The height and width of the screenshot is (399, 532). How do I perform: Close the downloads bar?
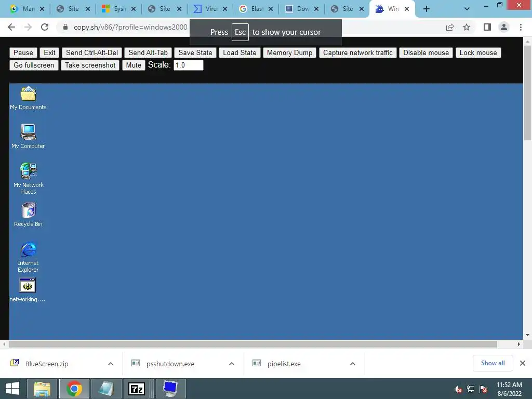click(x=523, y=363)
